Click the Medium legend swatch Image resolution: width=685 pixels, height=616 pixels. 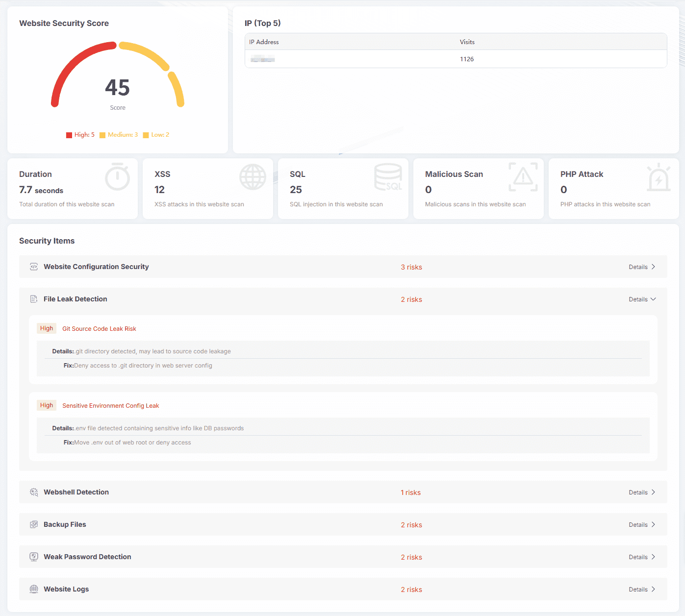pyautogui.click(x=102, y=135)
